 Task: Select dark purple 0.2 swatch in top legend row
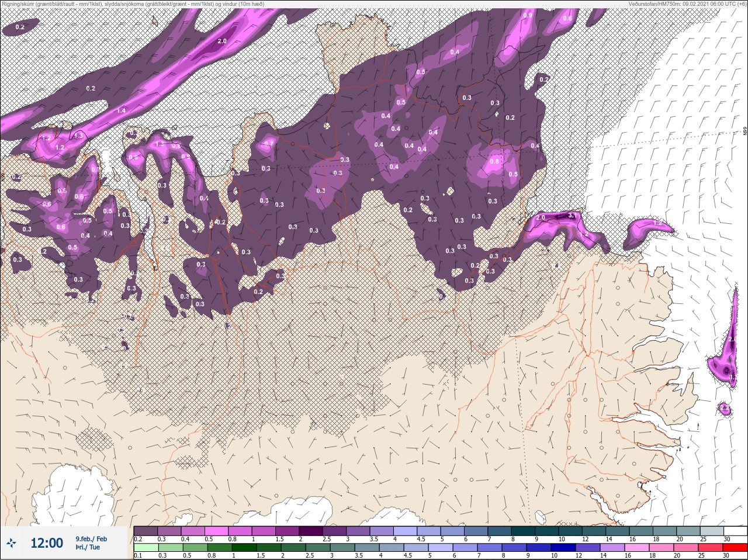[x=146, y=531]
